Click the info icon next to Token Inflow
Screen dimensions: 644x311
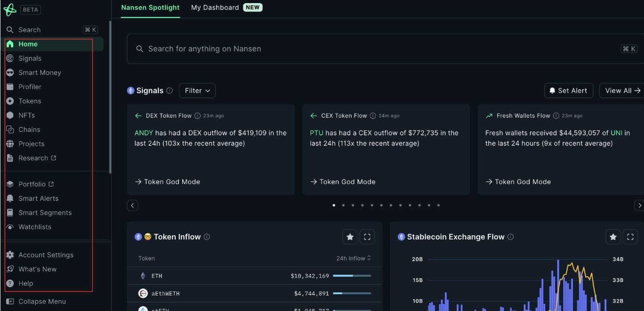pos(207,237)
